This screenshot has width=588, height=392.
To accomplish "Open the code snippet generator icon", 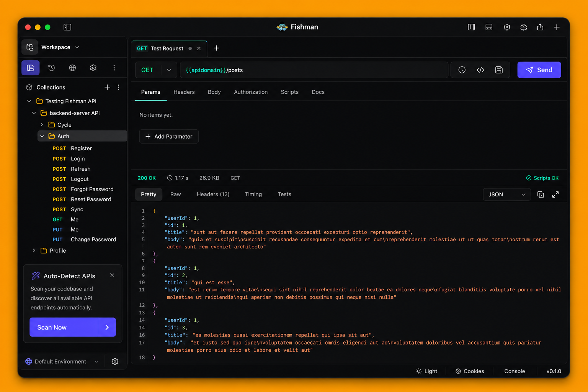I will point(480,70).
